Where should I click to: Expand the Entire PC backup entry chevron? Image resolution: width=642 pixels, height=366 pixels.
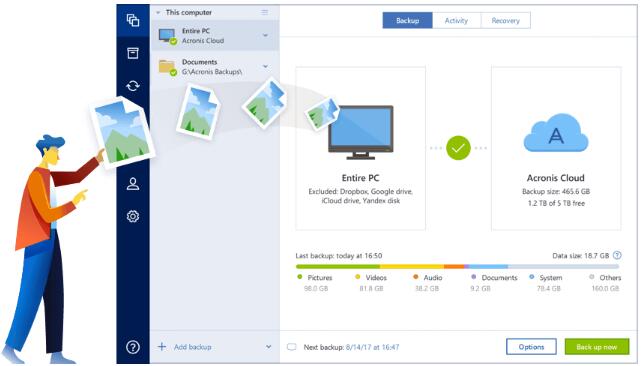[x=265, y=36]
